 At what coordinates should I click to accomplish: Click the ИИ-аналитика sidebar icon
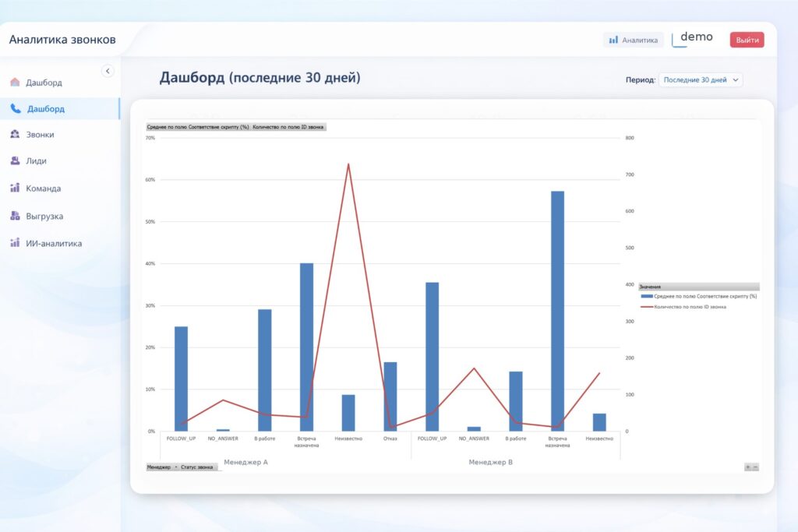[15, 243]
